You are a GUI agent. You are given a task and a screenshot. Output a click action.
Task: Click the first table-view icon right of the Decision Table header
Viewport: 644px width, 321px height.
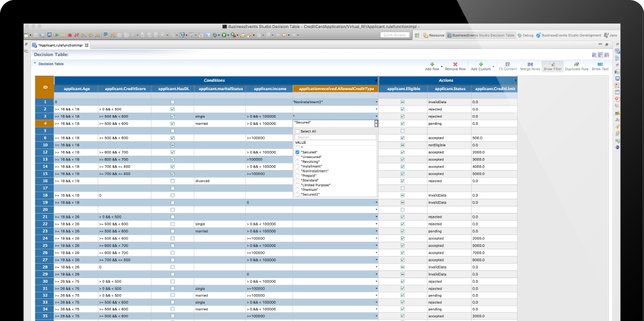point(595,55)
